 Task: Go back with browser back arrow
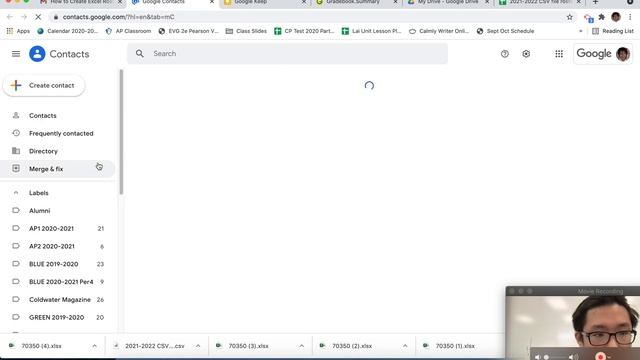tap(9, 17)
